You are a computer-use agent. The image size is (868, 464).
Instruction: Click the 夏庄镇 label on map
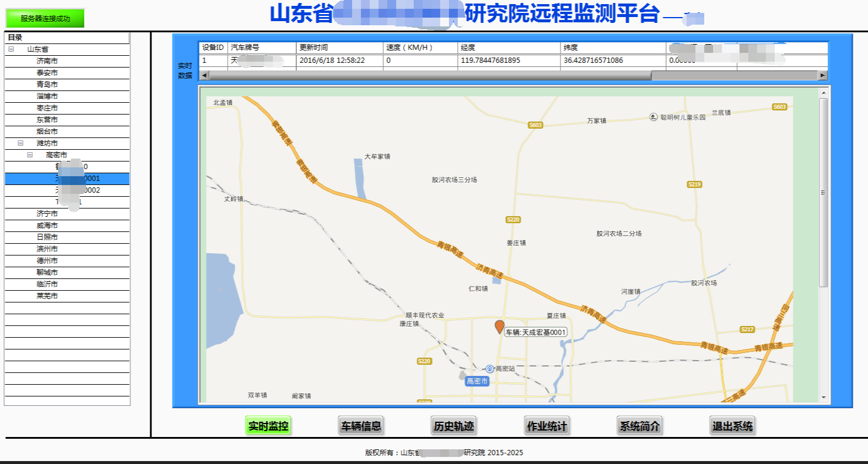coord(556,316)
